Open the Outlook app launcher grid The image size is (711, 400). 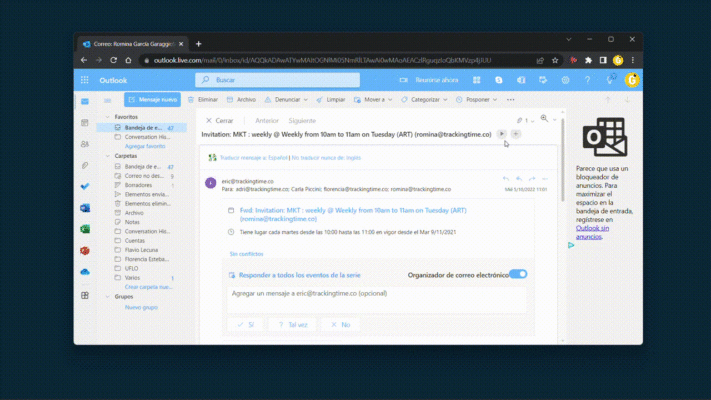pyautogui.click(x=84, y=80)
